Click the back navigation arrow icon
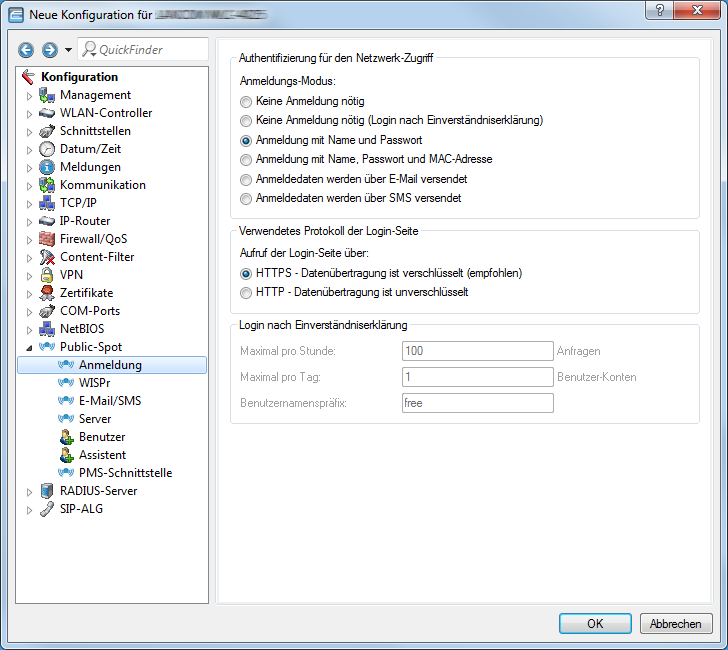728x650 pixels. point(26,50)
